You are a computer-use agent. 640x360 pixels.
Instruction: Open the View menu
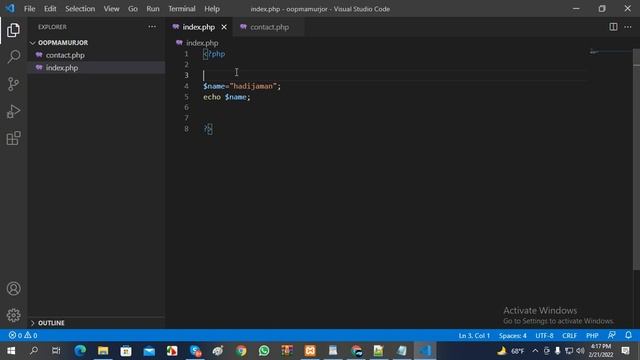(x=111, y=9)
